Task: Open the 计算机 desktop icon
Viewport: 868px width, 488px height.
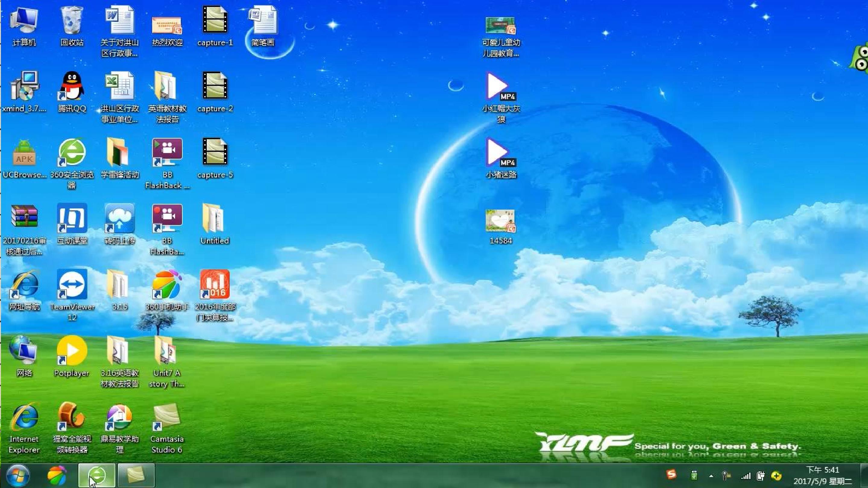Action: click(24, 26)
